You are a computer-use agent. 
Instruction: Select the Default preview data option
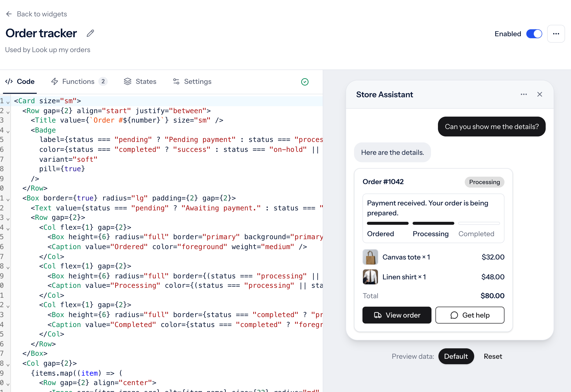pos(456,356)
